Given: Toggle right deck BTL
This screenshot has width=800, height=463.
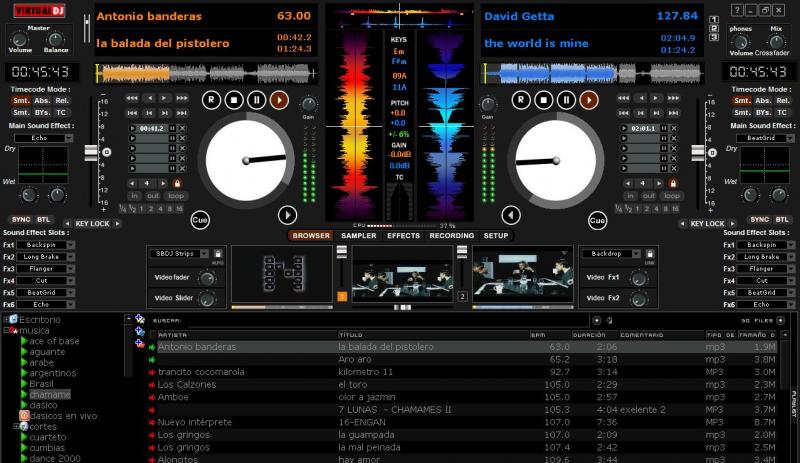Looking at the screenshot, I should (782, 220).
